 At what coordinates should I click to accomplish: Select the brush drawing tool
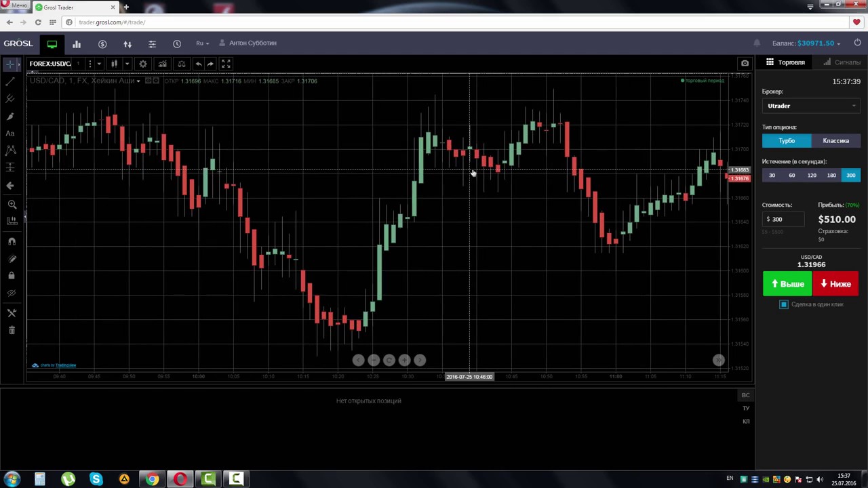tap(10, 117)
